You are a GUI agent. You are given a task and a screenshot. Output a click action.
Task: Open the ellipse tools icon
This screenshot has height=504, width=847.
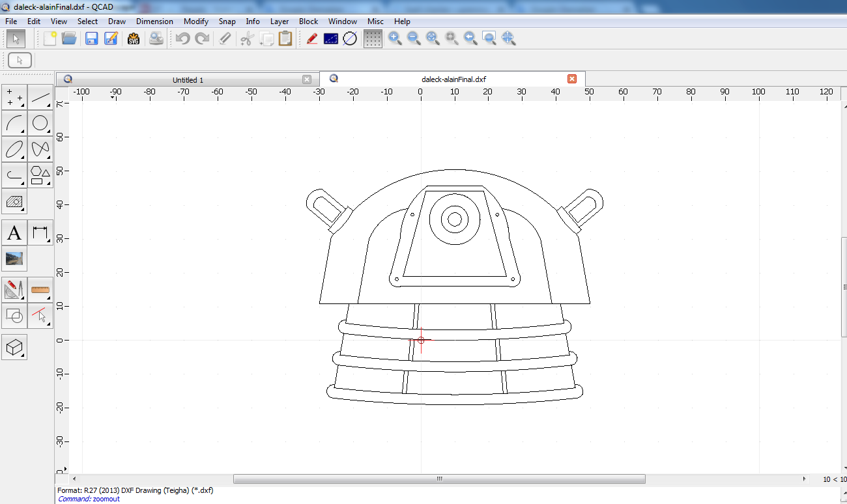point(15,149)
